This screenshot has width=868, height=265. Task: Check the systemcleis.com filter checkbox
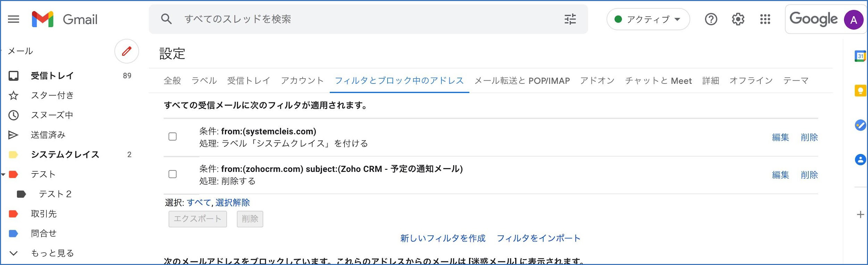click(173, 137)
